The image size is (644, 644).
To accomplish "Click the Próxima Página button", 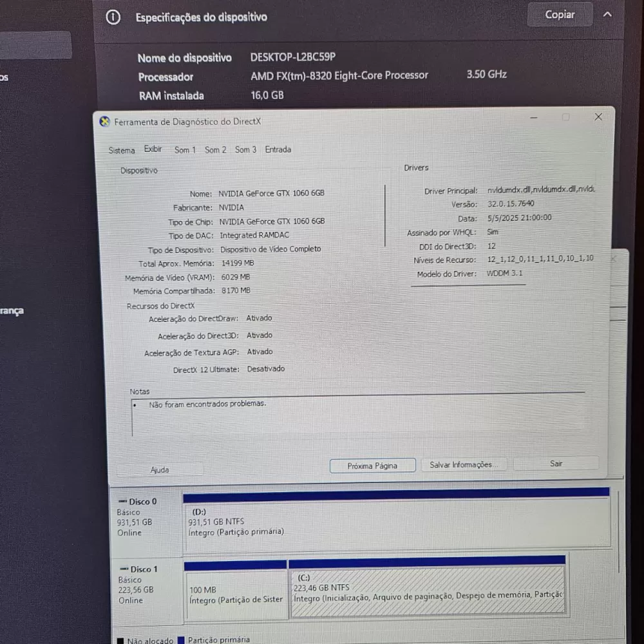I will (x=372, y=466).
